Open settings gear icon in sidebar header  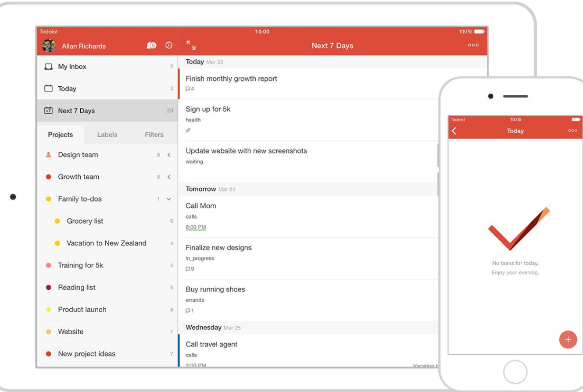[x=168, y=46]
